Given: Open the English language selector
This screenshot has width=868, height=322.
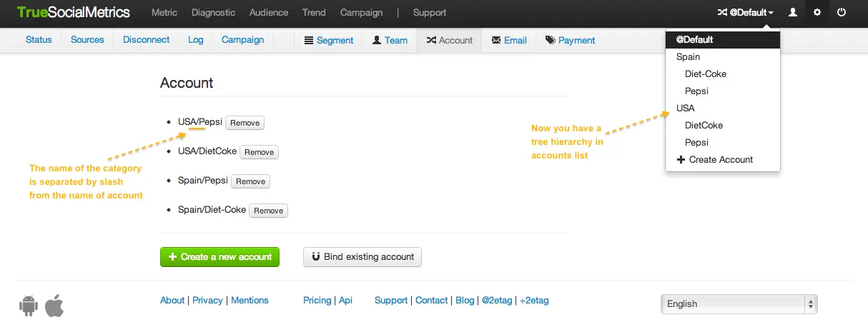Looking at the screenshot, I should coord(739,303).
